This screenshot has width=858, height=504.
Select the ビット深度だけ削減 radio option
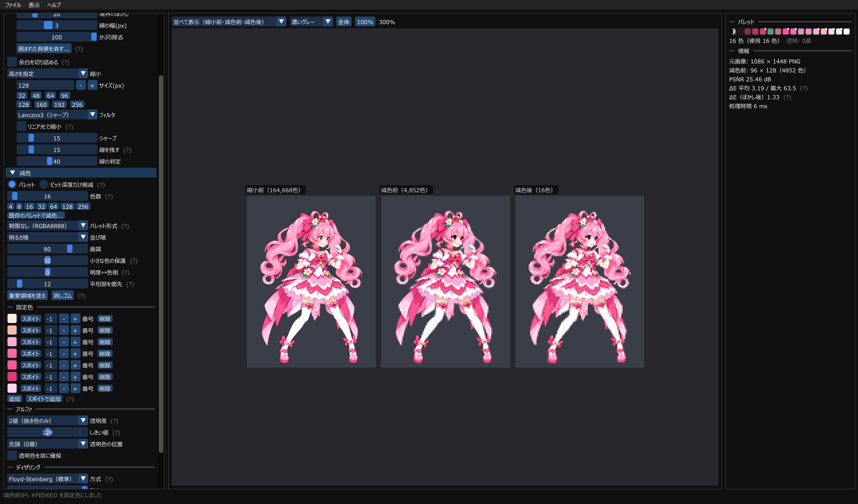point(44,184)
